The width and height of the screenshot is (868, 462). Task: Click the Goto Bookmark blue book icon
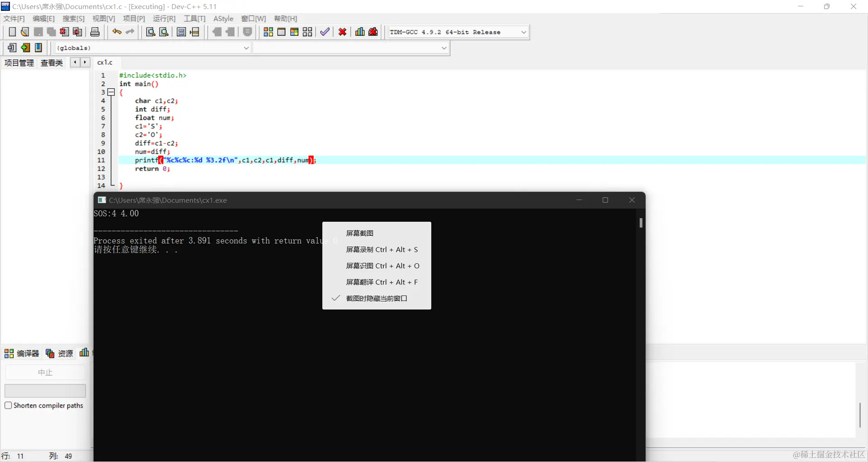click(x=38, y=48)
